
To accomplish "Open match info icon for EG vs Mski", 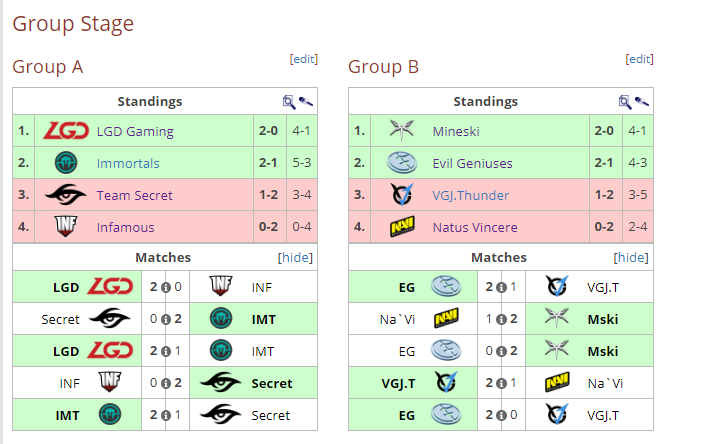I will coord(501,351).
